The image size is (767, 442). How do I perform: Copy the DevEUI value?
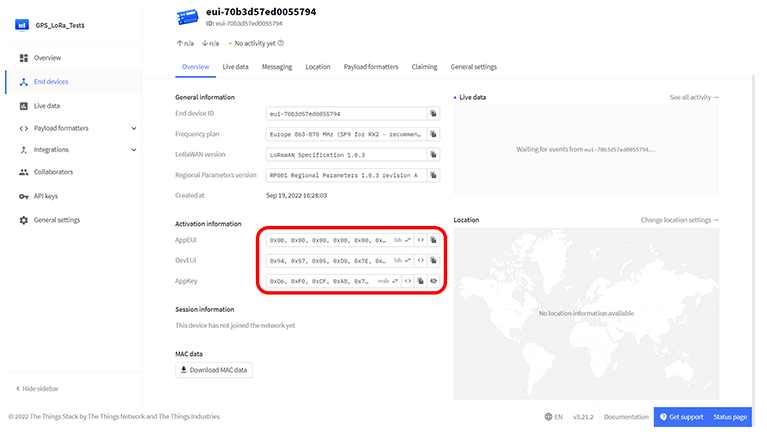[x=434, y=261]
